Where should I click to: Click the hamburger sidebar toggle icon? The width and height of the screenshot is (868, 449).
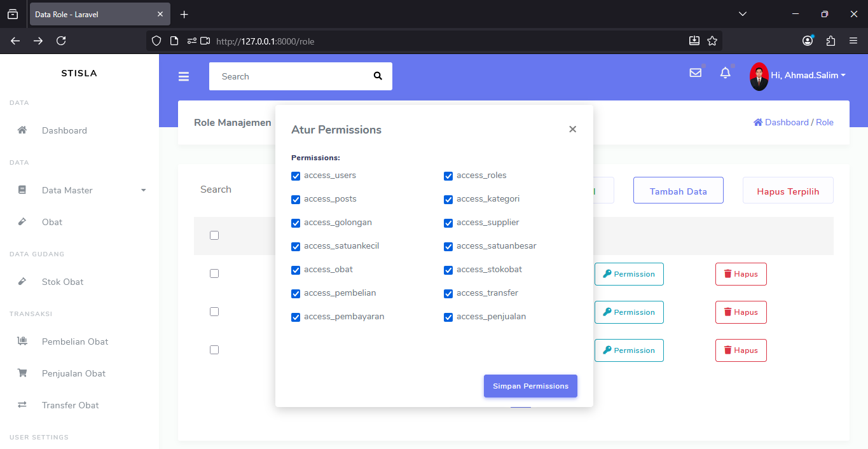click(184, 77)
